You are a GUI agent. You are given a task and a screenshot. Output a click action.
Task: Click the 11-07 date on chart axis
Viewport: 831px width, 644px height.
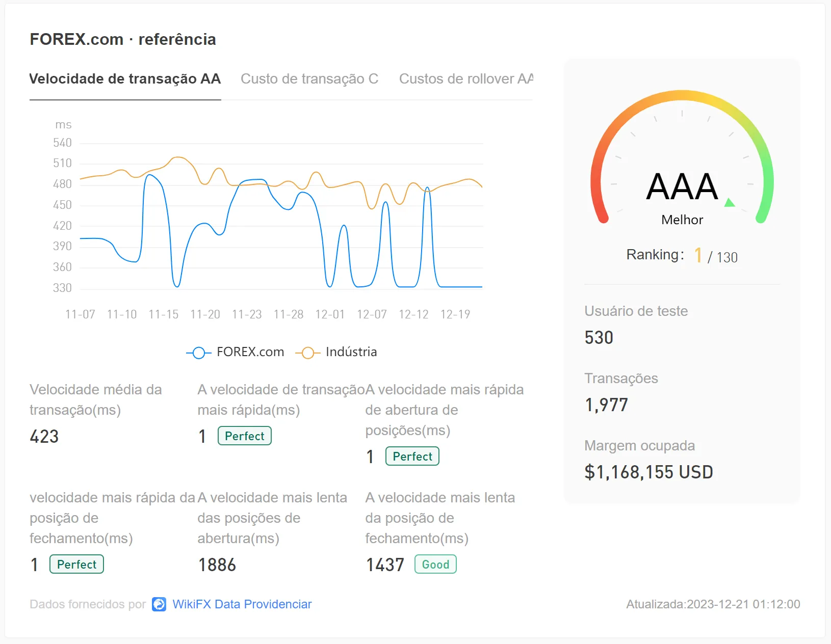[80, 314]
